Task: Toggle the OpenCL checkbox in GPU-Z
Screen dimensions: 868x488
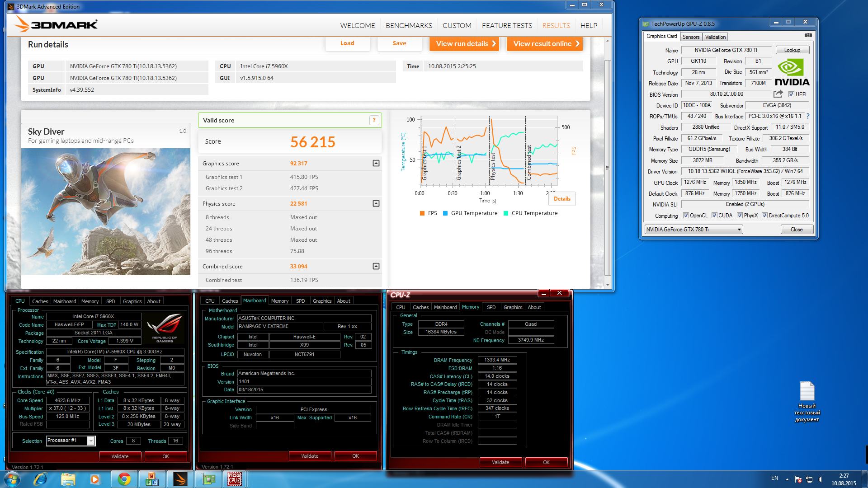Action: 686,216
